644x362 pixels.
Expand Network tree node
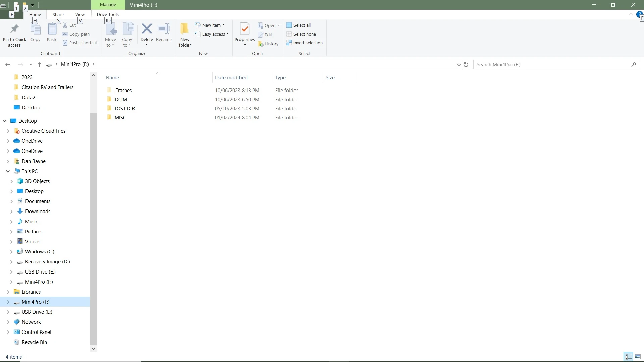(x=8, y=322)
